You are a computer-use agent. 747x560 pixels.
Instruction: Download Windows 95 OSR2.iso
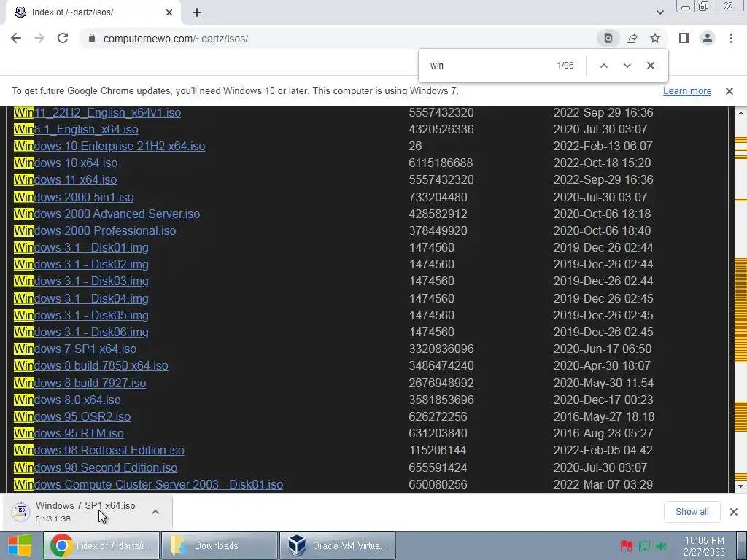tap(72, 416)
